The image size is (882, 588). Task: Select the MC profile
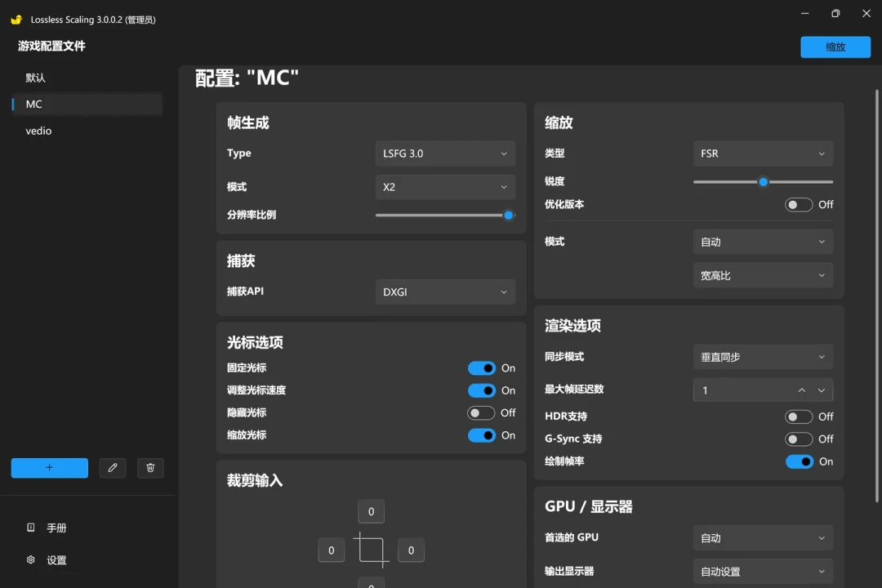point(87,104)
